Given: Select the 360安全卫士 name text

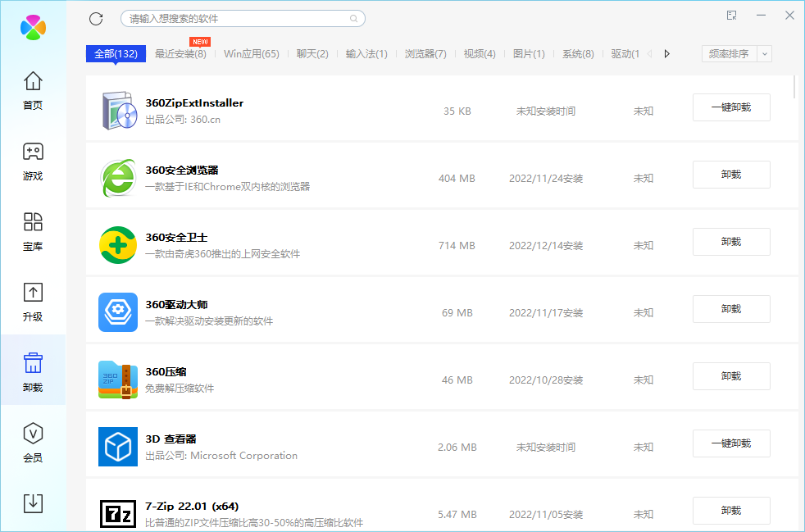Looking at the screenshot, I should pyautogui.click(x=176, y=237).
